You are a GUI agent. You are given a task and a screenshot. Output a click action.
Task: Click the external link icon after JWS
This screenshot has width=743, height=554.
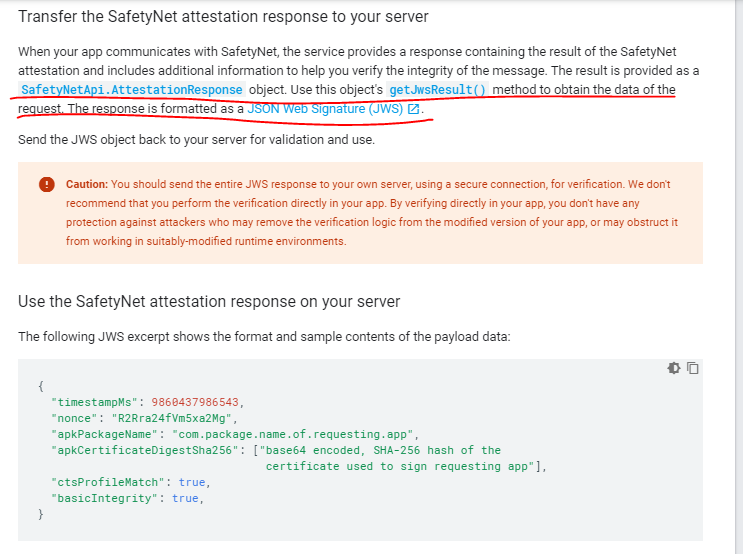414,109
